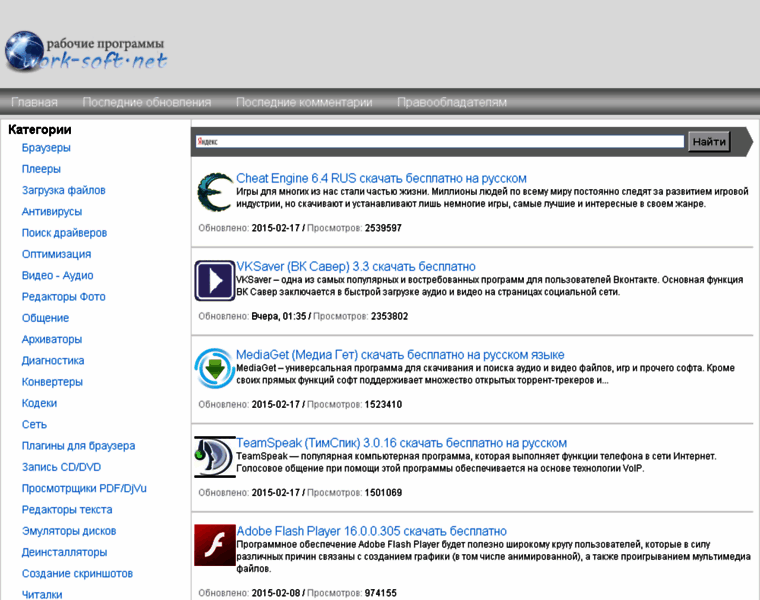
Task: Open the Загрузка файлов category
Action: click(63, 190)
